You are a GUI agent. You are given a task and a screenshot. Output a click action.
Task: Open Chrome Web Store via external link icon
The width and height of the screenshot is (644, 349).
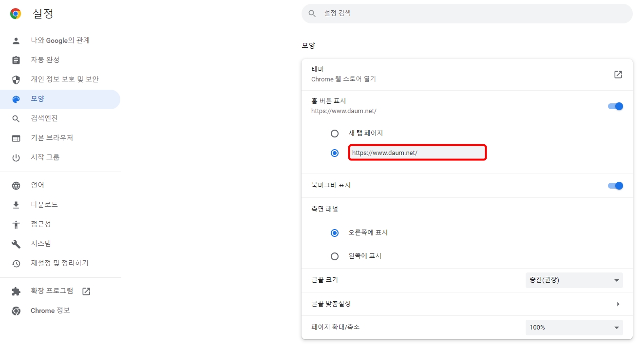coord(618,74)
